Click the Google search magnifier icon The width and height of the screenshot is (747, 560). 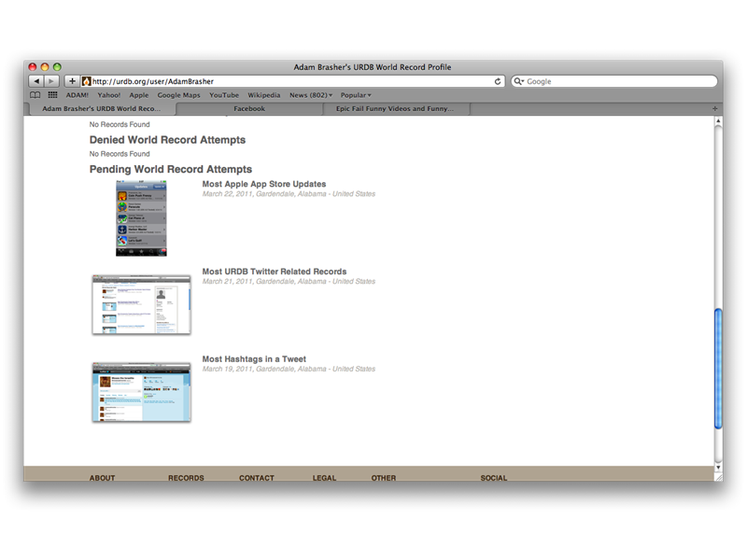pyautogui.click(x=518, y=81)
